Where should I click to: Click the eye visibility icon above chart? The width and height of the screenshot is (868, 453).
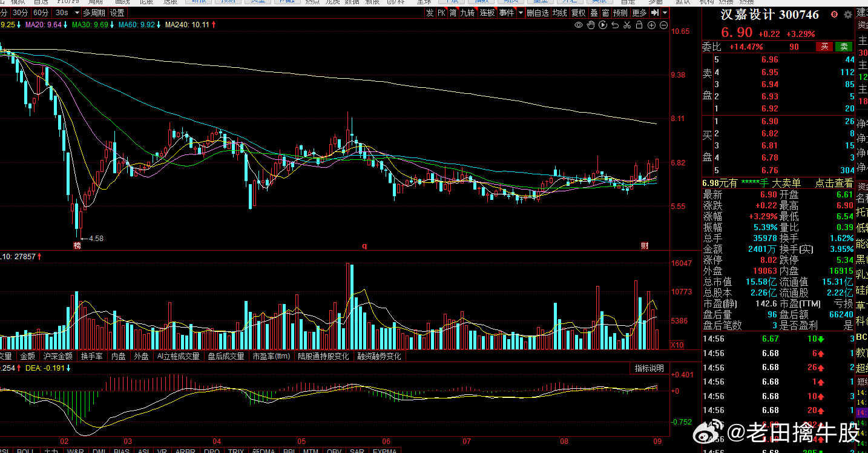tap(579, 25)
